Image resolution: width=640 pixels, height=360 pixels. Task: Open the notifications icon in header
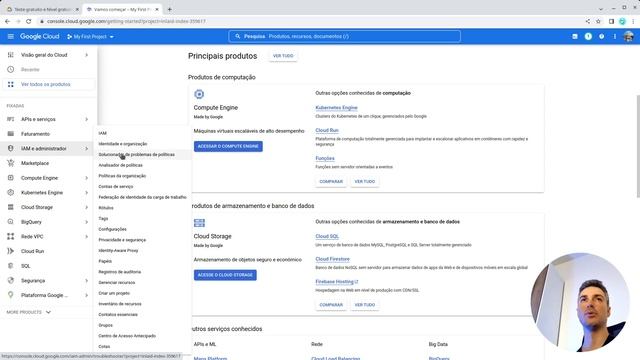tap(588, 36)
